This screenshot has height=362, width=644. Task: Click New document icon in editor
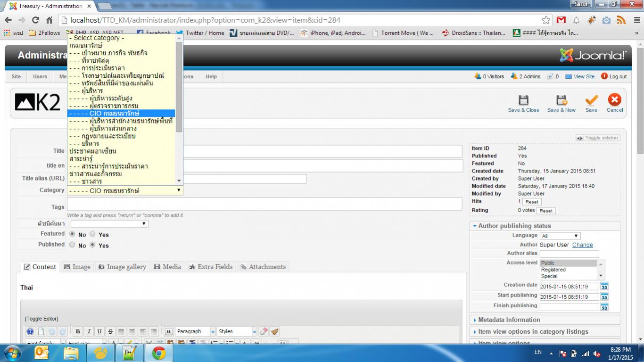(41, 331)
